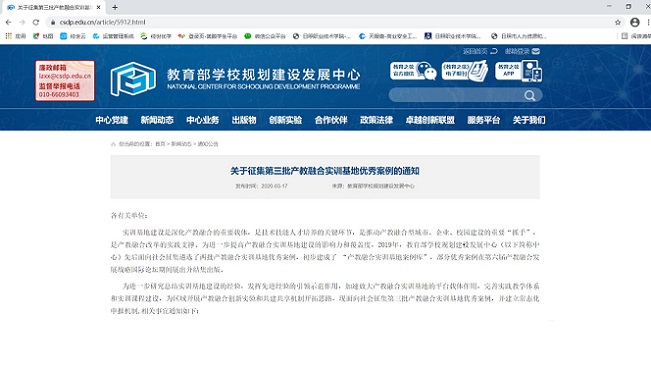Open a new browser tab
Viewport: 651px width, 369px height.
115,7
